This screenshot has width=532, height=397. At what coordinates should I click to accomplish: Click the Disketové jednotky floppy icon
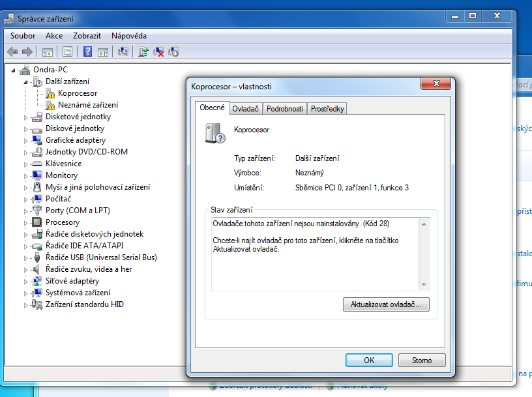coord(37,117)
